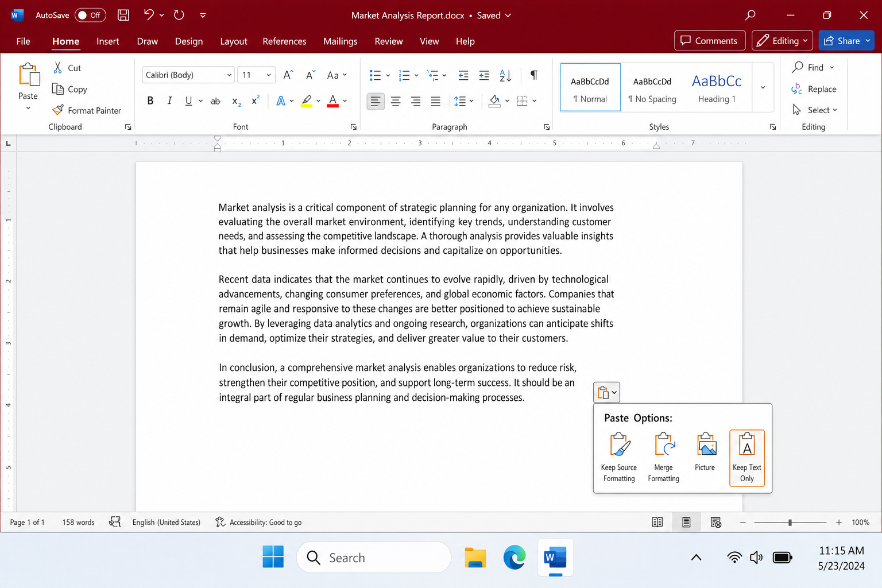Open search with the magnifier in title bar
The width and height of the screenshot is (882, 588).
[750, 15]
